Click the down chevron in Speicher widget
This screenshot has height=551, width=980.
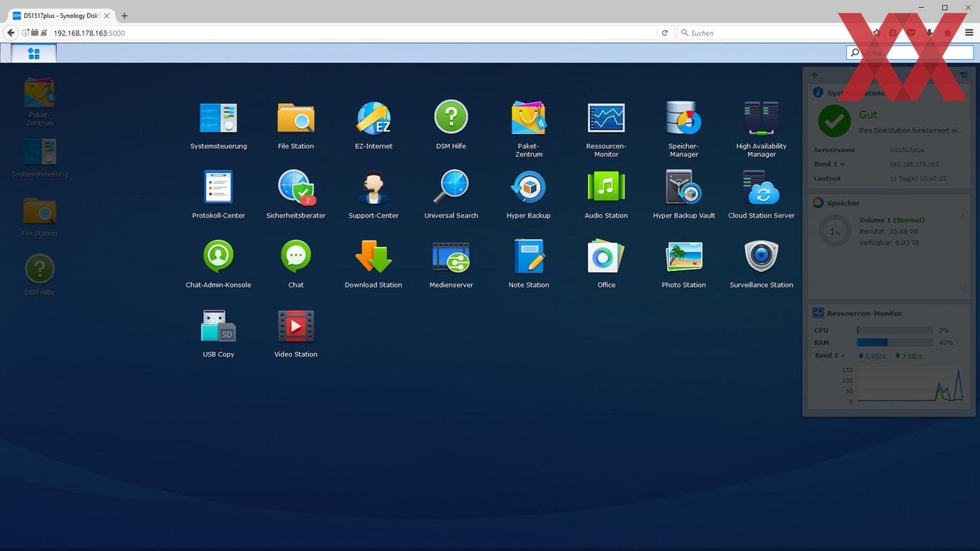963,288
